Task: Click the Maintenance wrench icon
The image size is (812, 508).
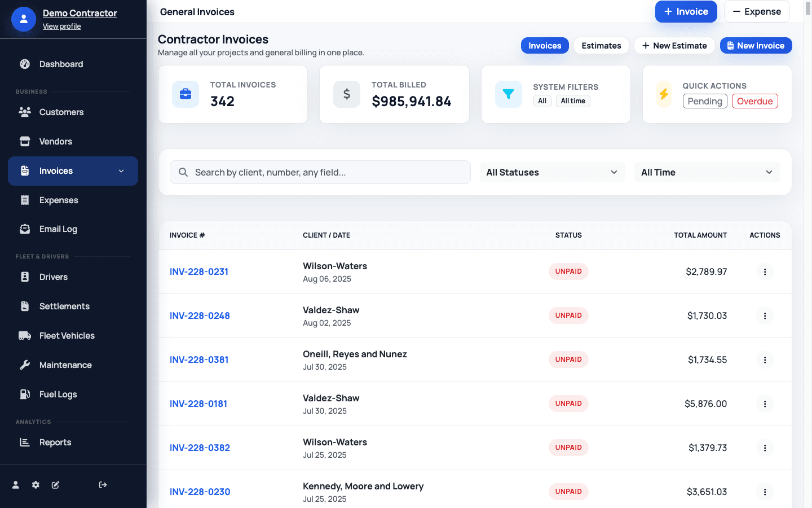Action: tap(25, 365)
